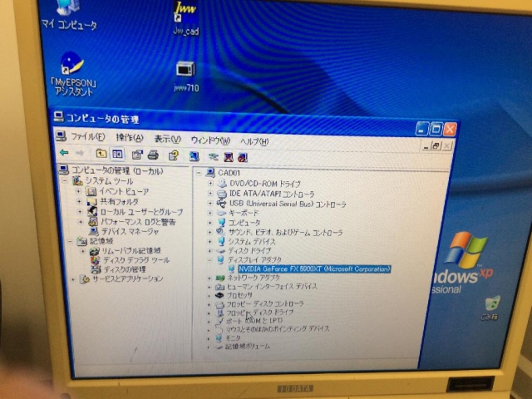
Task: Select フロッピー ディスク コントローラ category
Action: [x=264, y=303]
